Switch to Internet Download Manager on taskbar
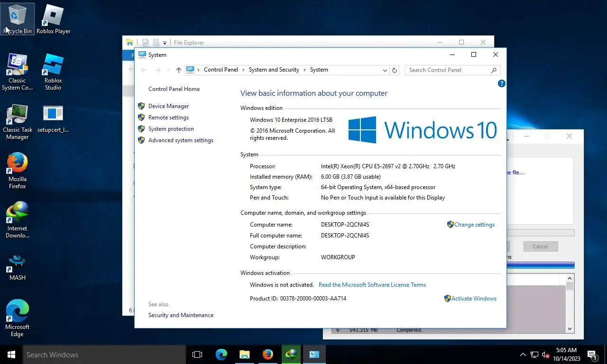The height and width of the screenshot is (364, 607). [291, 355]
